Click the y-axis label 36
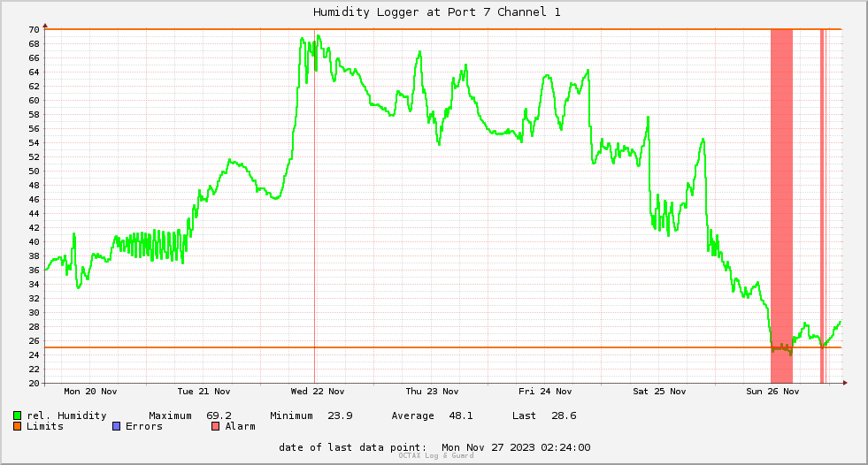 [35, 270]
